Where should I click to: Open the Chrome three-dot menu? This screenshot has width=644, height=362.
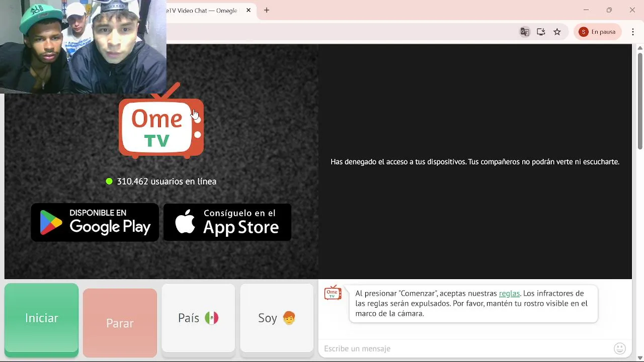tap(633, 32)
